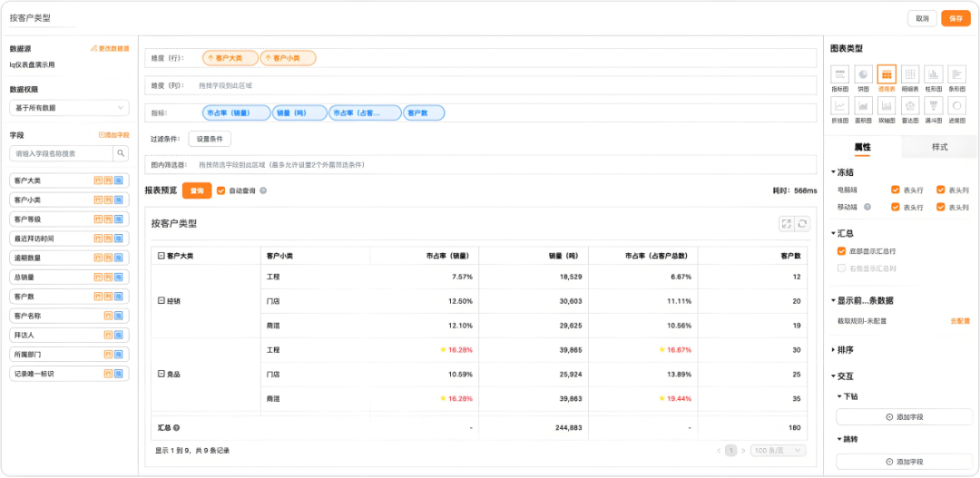Viewport: 980px width, 478px height.
Task: Select the 进度图 progress chart icon
Action: tap(957, 105)
